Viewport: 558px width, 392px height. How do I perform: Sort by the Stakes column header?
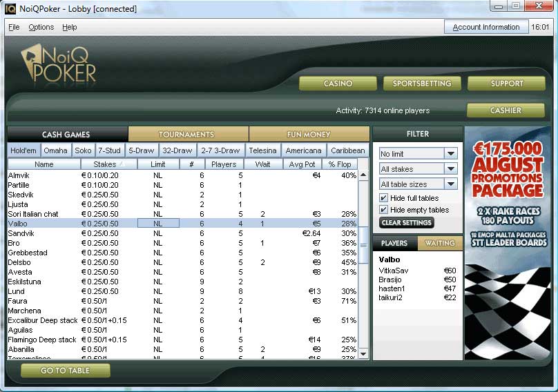click(109, 164)
